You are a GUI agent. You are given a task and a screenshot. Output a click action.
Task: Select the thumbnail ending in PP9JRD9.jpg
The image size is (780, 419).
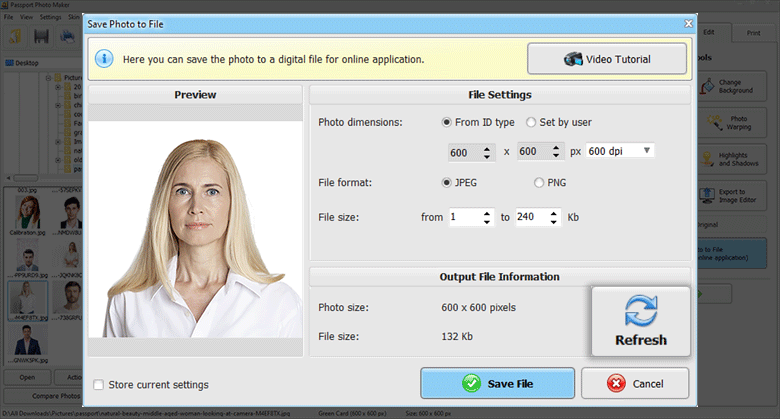[x=27, y=258]
